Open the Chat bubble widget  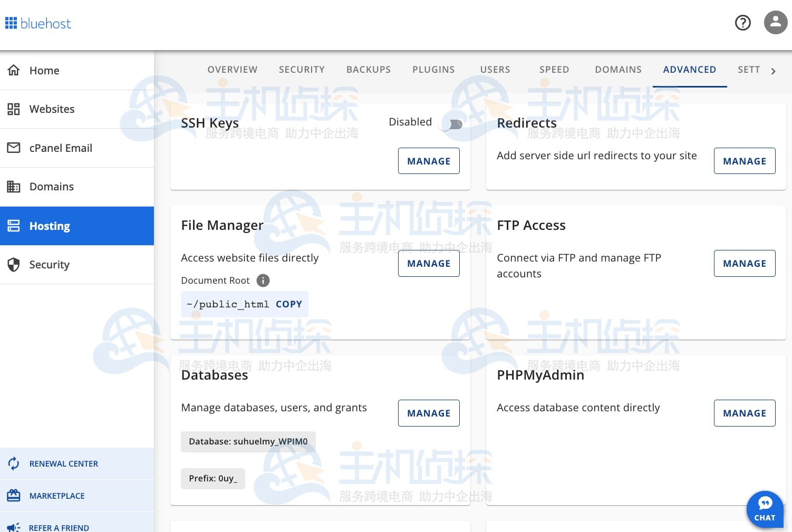(x=765, y=509)
